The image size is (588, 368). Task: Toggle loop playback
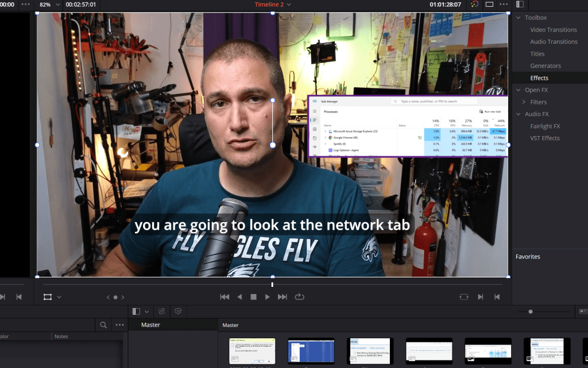(299, 297)
